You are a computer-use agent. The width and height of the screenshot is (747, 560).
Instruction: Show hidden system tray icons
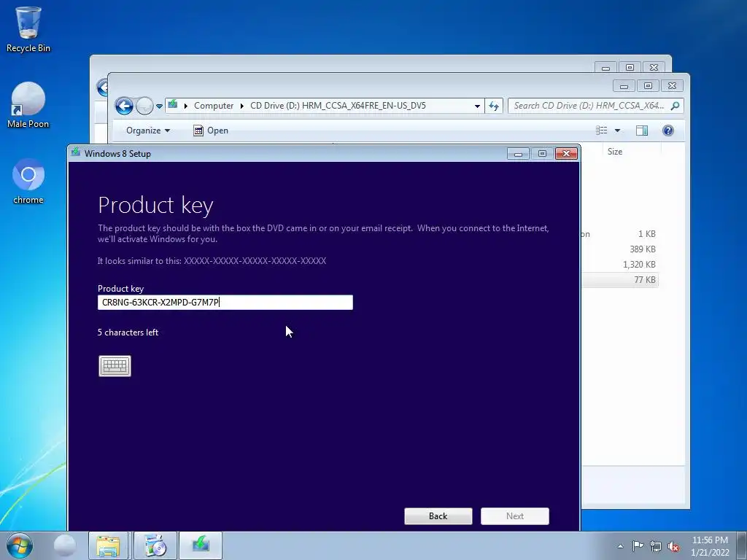[x=620, y=546]
